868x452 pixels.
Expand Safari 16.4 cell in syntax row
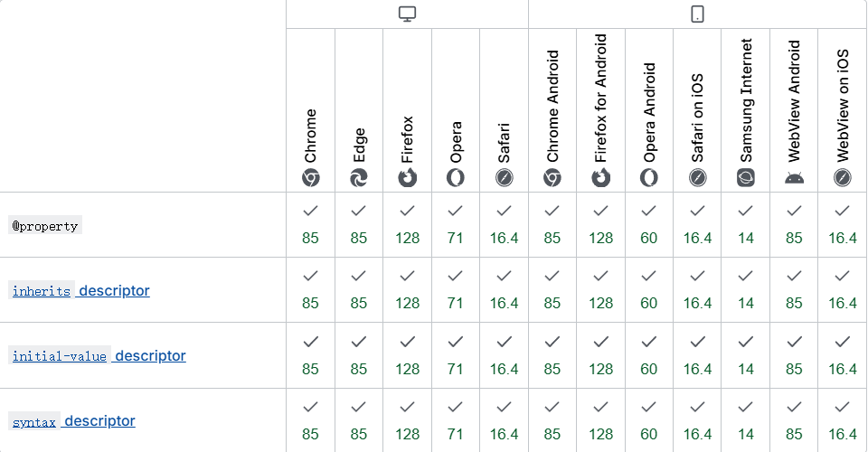pyautogui.click(x=505, y=420)
